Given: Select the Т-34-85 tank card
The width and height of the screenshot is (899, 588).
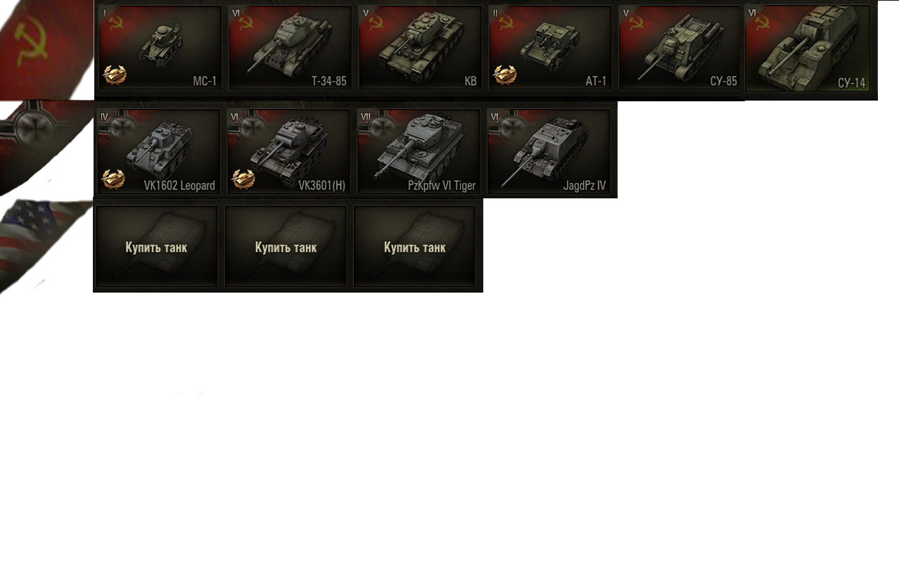Looking at the screenshot, I should tap(290, 48).
